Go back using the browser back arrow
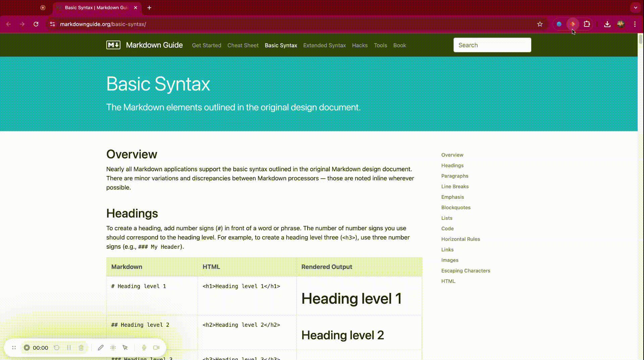The height and width of the screenshot is (360, 644). click(9, 24)
